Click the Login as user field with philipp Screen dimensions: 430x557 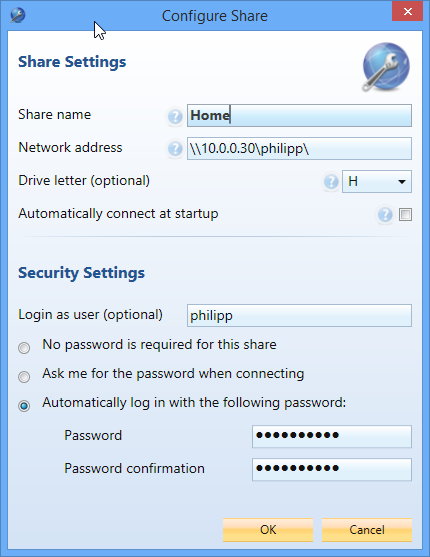coord(299,315)
